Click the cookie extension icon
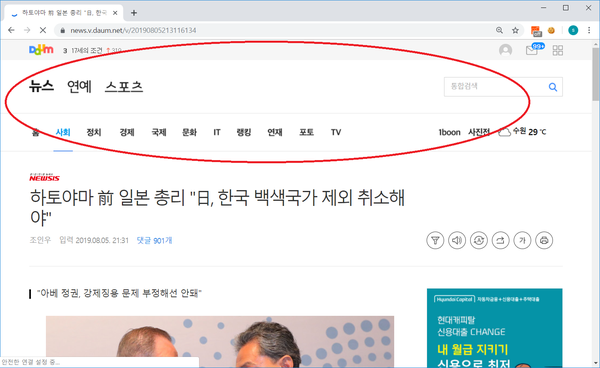Viewport: 600px width, 368px height. (x=551, y=30)
